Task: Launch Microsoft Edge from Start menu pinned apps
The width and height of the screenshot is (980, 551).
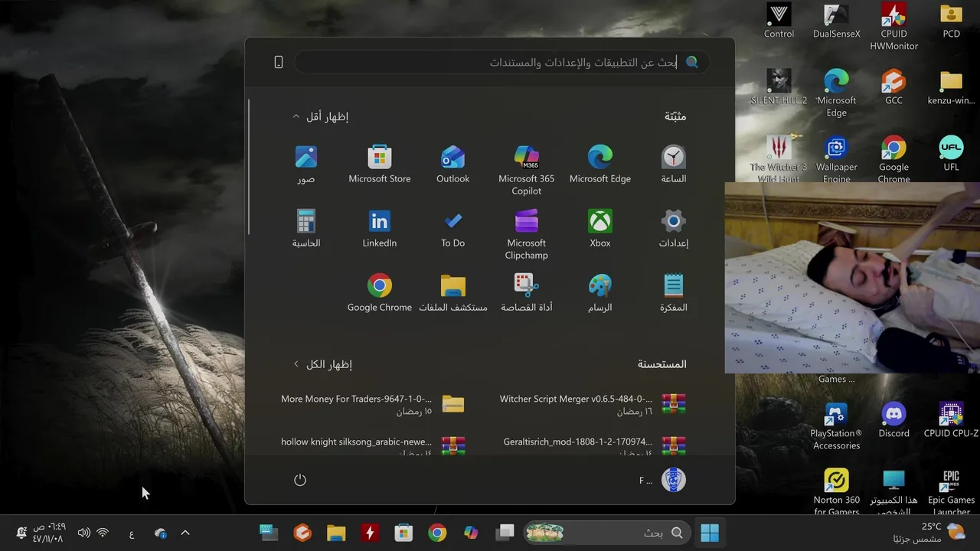Action: 600,165
